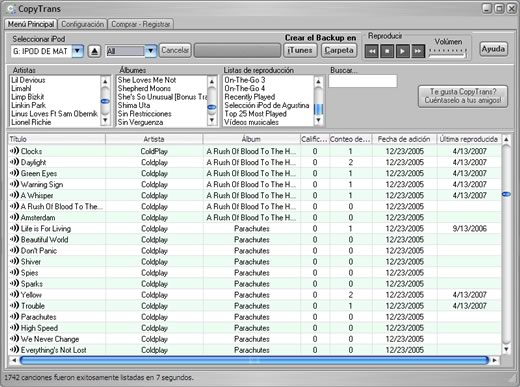This screenshot has height=387, width=520.
Task: Sort by Conteo de... column header
Action: (x=350, y=139)
